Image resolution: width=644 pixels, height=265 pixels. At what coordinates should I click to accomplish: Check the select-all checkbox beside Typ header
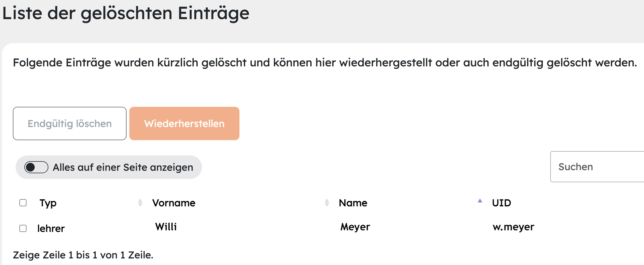(x=23, y=203)
